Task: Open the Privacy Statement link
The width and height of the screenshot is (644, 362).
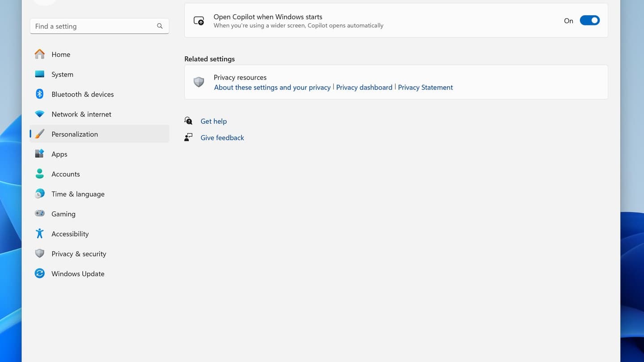Action: point(425,88)
